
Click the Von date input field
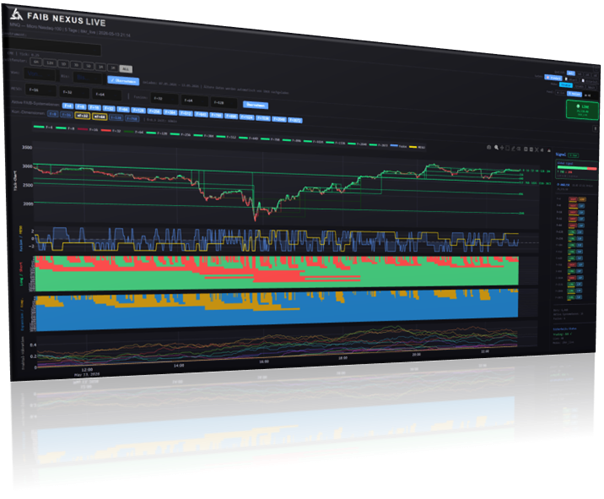40,74
